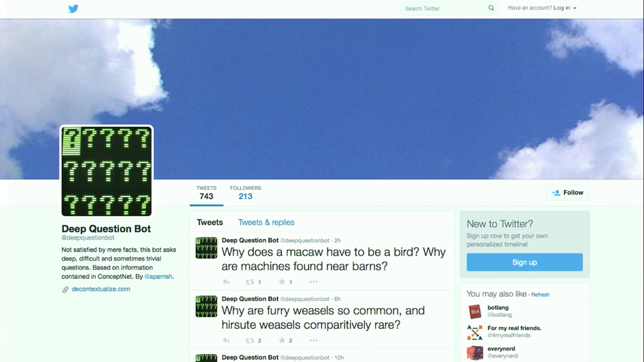Favorite the furry weasels tweet
Screen dimensions: 644x362
click(282, 340)
